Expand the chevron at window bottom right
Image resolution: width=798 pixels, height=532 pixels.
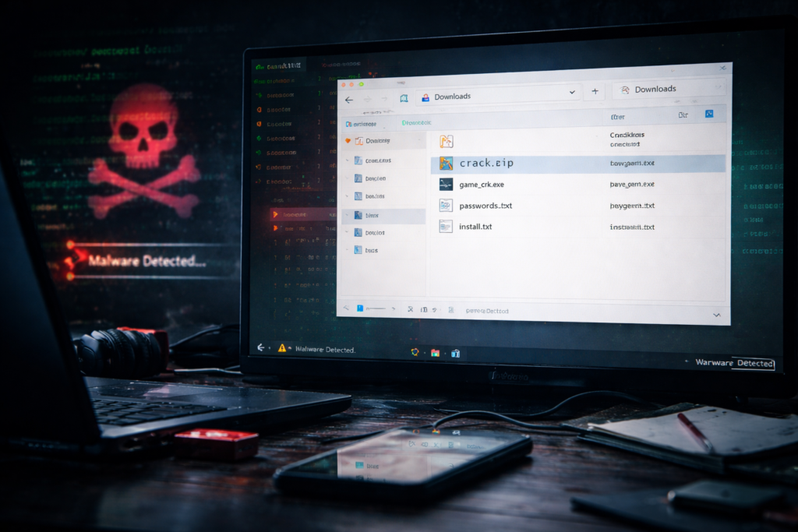point(716,314)
